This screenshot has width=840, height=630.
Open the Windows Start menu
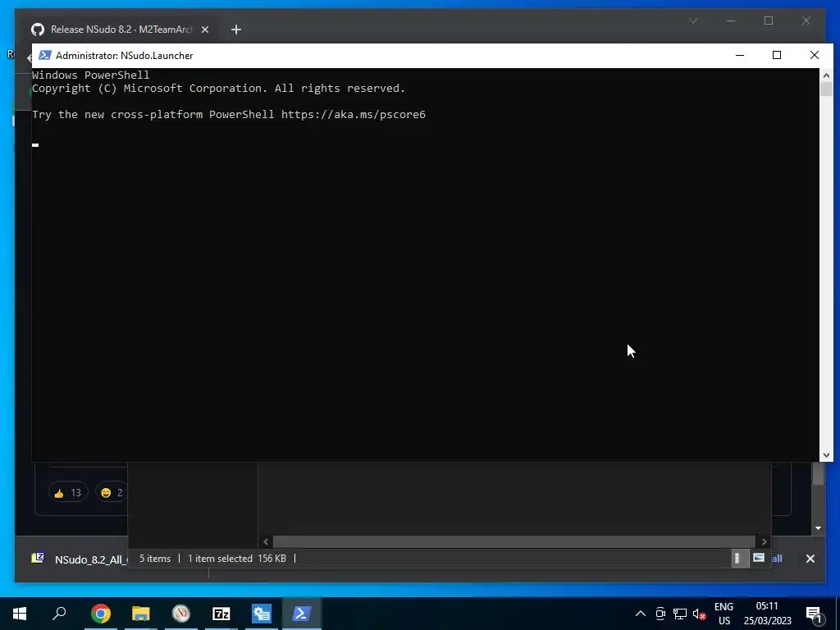pyautogui.click(x=20, y=614)
